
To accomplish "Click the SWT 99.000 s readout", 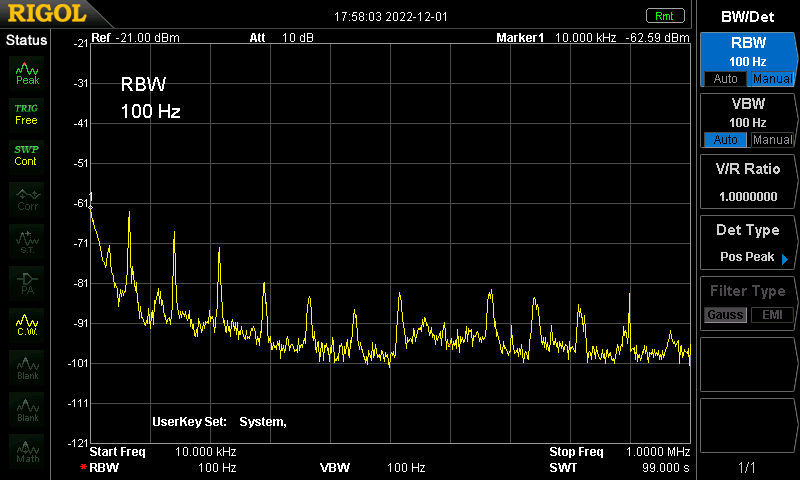I will [619, 467].
